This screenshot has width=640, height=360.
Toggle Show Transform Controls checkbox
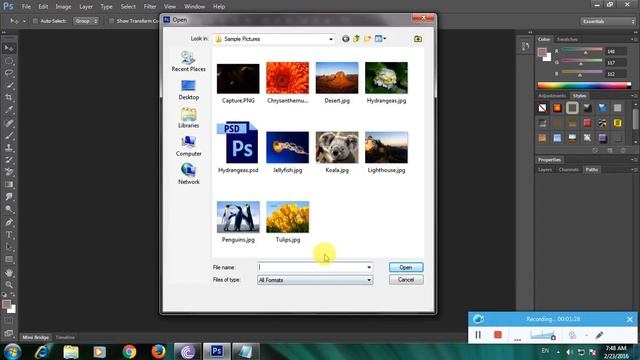(x=111, y=21)
